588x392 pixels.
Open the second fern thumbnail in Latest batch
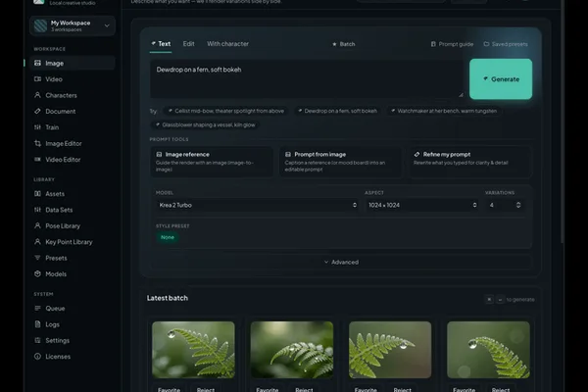(292, 350)
